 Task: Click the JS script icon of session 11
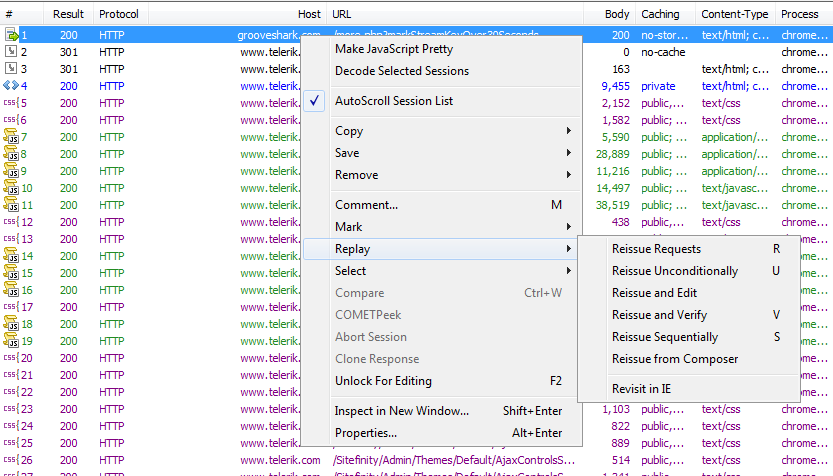(11, 205)
